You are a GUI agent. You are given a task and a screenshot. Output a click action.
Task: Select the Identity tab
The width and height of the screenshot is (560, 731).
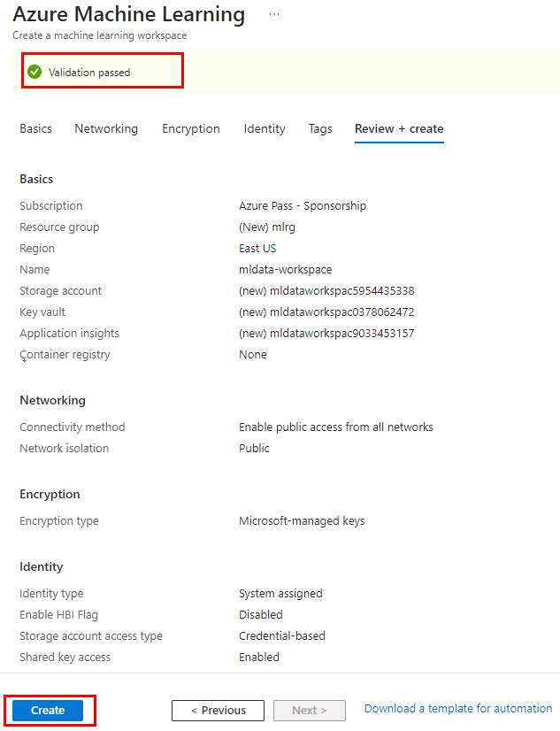tap(265, 128)
